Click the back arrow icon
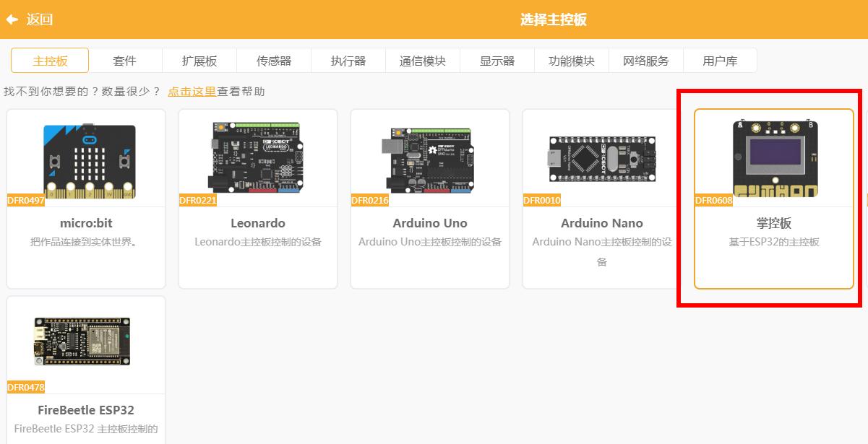This screenshot has height=444, width=868. pyautogui.click(x=12, y=19)
